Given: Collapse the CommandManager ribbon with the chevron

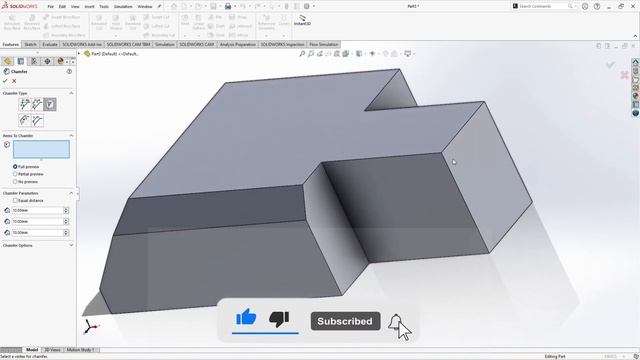Looking at the screenshot, I should (635, 36).
